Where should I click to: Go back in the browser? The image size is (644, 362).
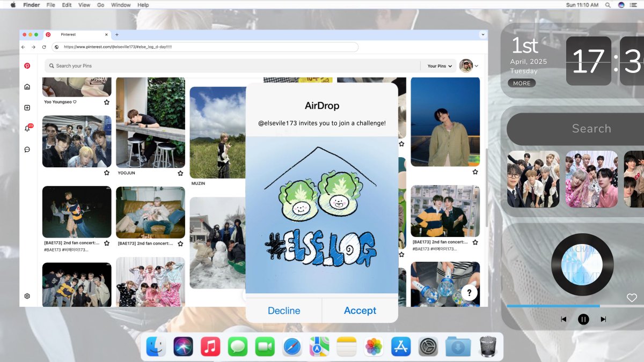pyautogui.click(x=23, y=47)
